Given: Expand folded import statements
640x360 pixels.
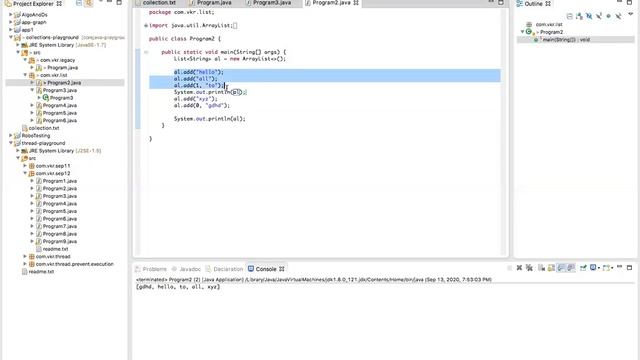Looking at the screenshot, I should (146, 25).
